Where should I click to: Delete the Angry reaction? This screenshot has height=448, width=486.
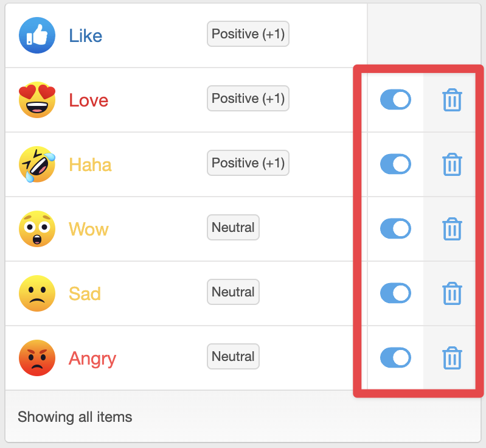[452, 359]
